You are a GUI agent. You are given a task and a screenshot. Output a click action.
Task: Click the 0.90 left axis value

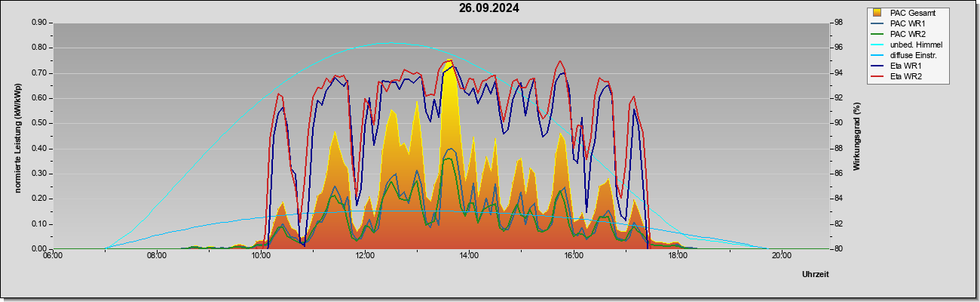[39, 23]
